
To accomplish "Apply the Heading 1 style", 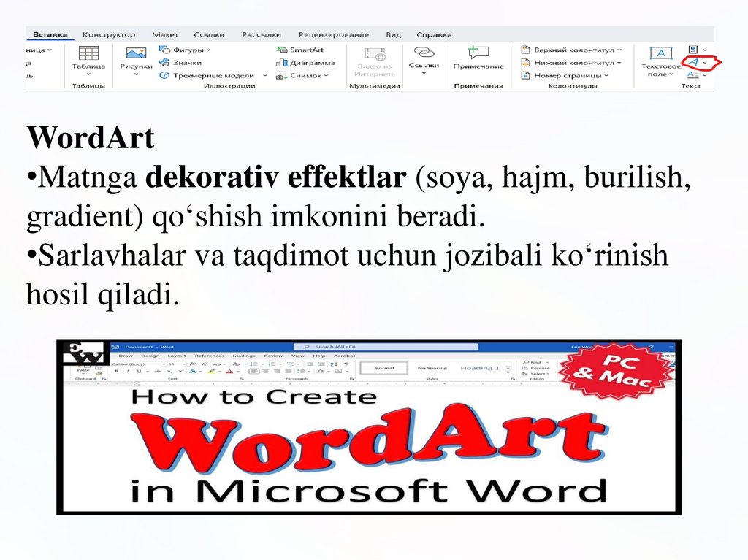I will click(479, 368).
